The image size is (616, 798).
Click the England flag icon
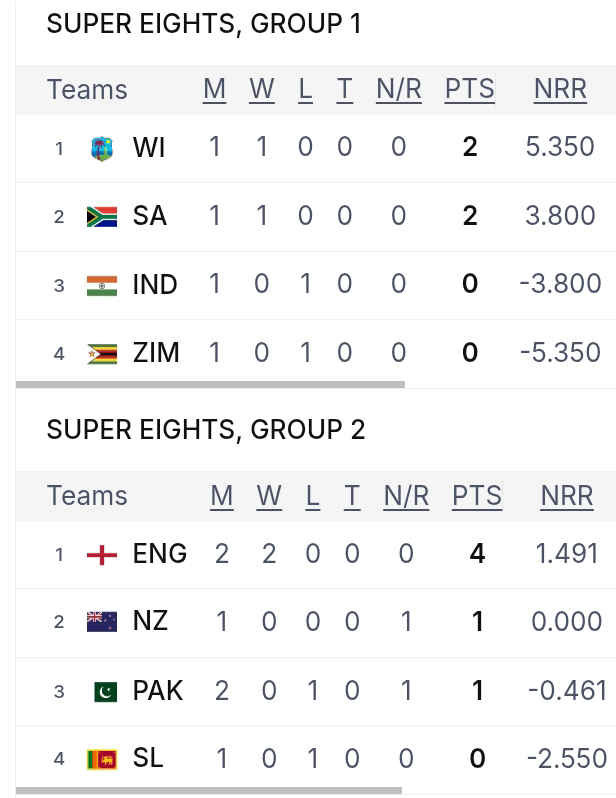[102, 555]
